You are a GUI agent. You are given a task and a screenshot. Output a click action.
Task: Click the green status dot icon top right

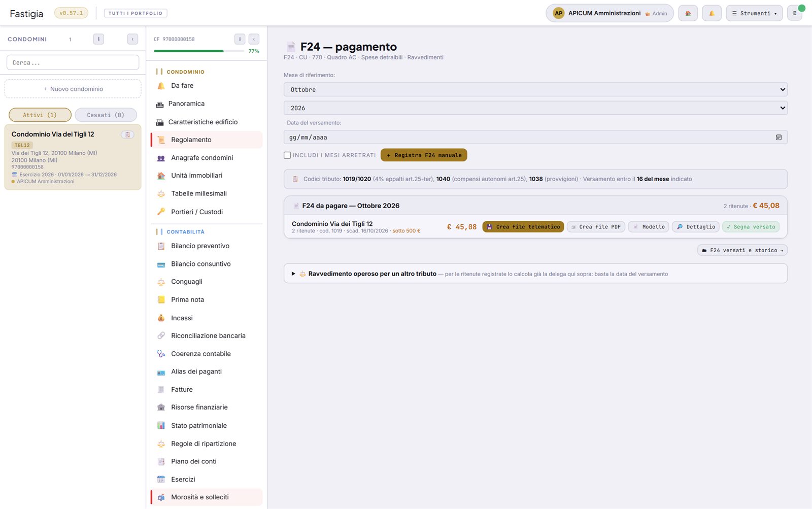pyautogui.click(x=801, y=8)
